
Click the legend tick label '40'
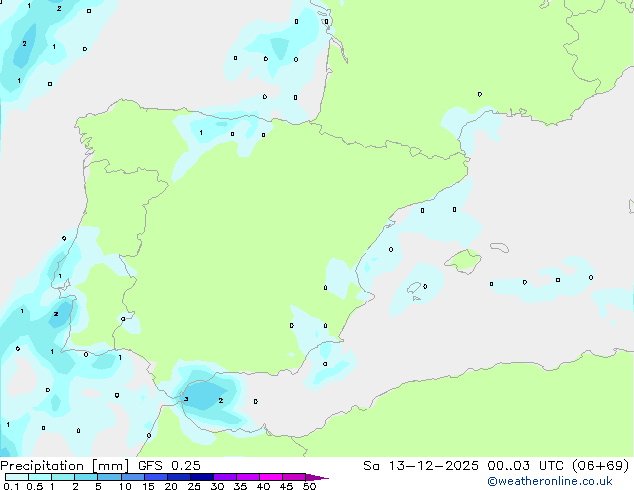[263, 486]
